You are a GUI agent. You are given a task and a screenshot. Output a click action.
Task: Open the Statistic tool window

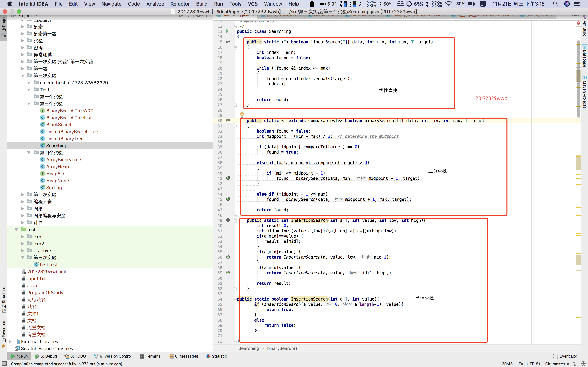point(216,356)
